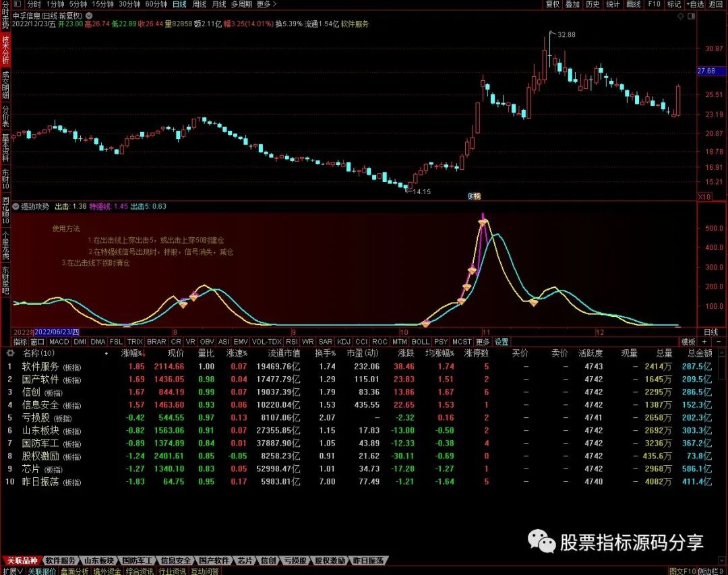This screenshot has height=575, width=728.
Task: Expand the 更多 periods menu at top
Action: [266, 4]
